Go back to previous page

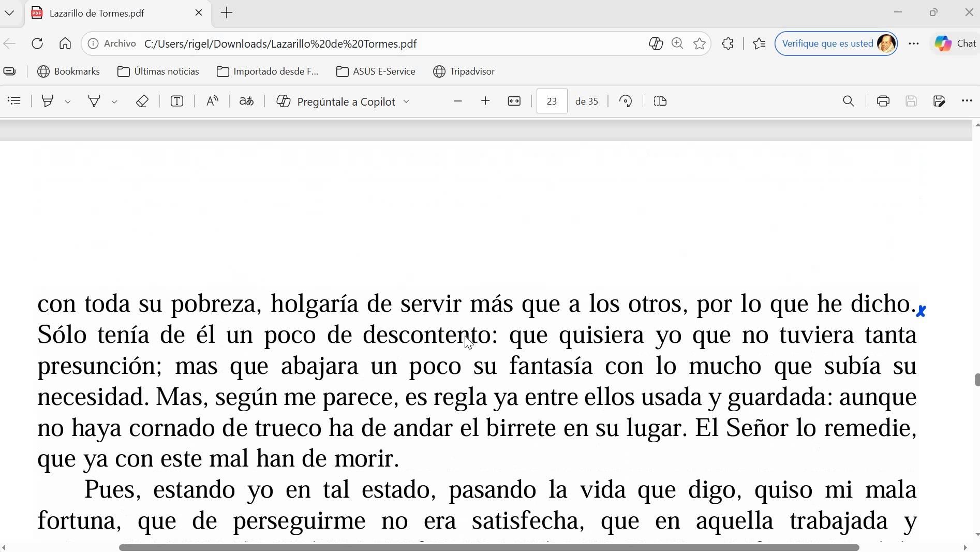pos(9,43)
